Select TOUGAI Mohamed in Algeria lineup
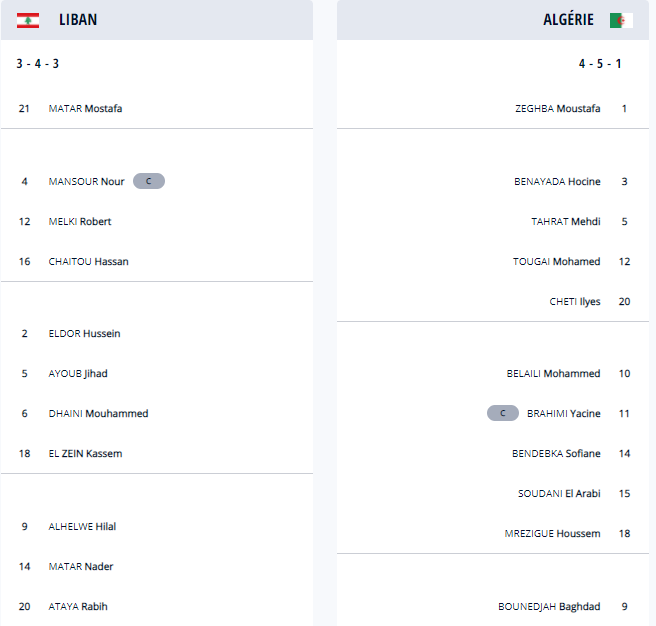 [556, 261]
